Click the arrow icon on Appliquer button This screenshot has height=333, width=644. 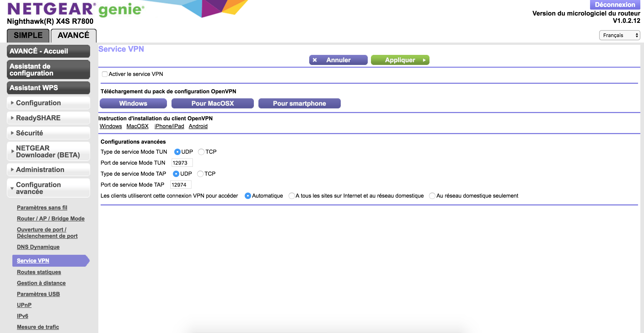point(424,60)
